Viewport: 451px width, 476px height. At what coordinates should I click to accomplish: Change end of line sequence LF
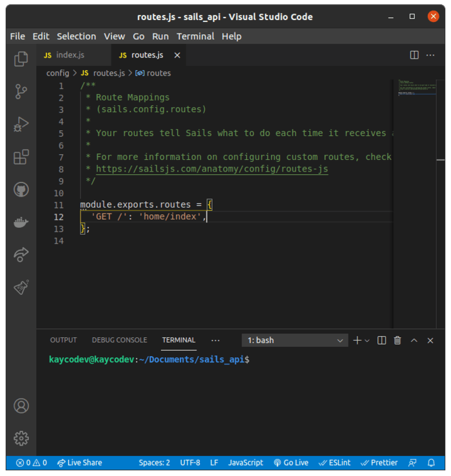point(214,462)
